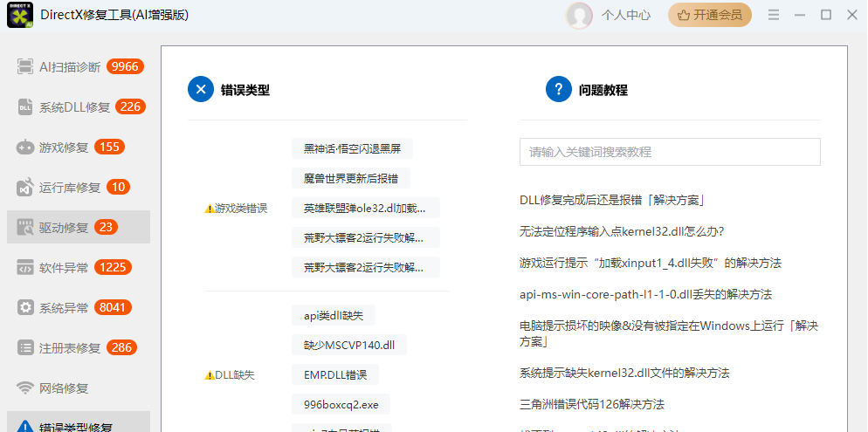Click the 系统DLL修复 DLL icon

pos(25,106)
